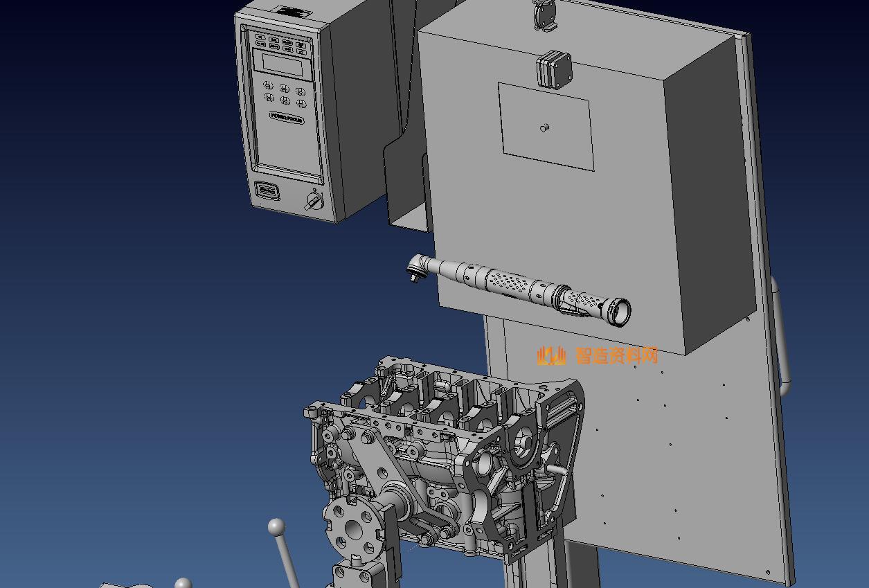Viewport: 869px width, 588px height.
Task: Click the rotary key switch on the controller
Action: pyautogui.click(x=314, y=202)
